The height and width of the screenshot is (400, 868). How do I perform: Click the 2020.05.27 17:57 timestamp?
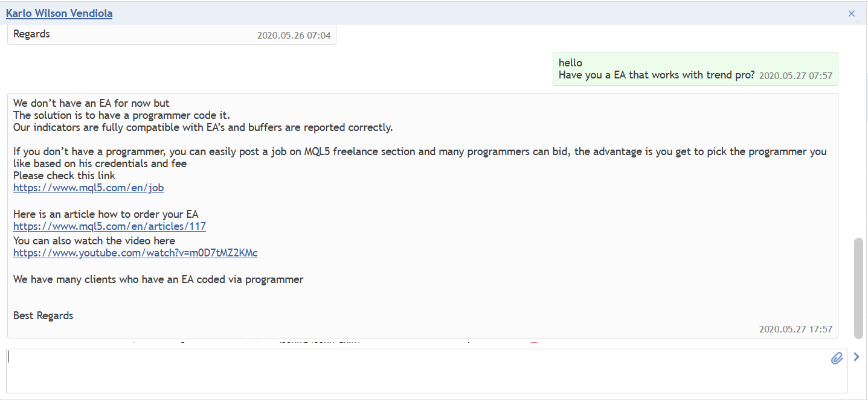click(796, 329)
